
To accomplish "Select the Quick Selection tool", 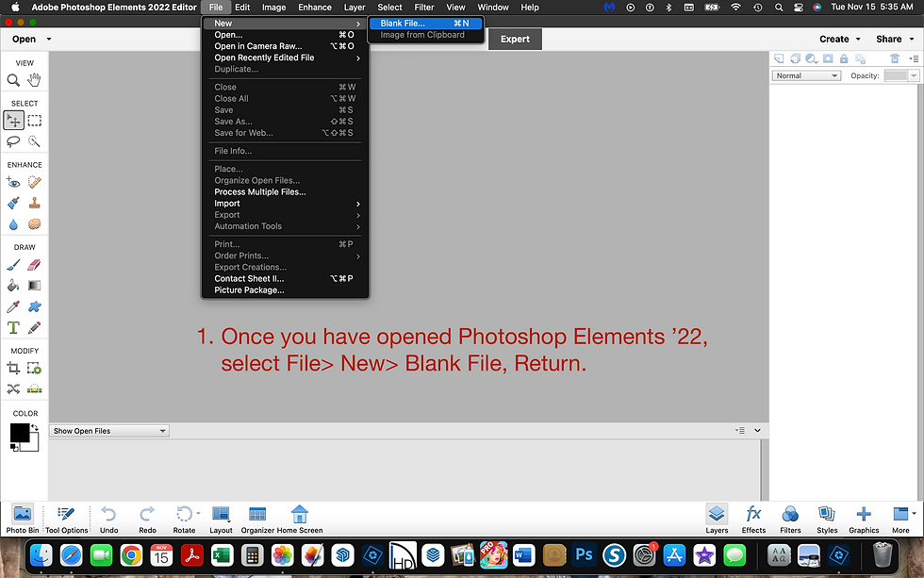I will click(x=34, y=141).
